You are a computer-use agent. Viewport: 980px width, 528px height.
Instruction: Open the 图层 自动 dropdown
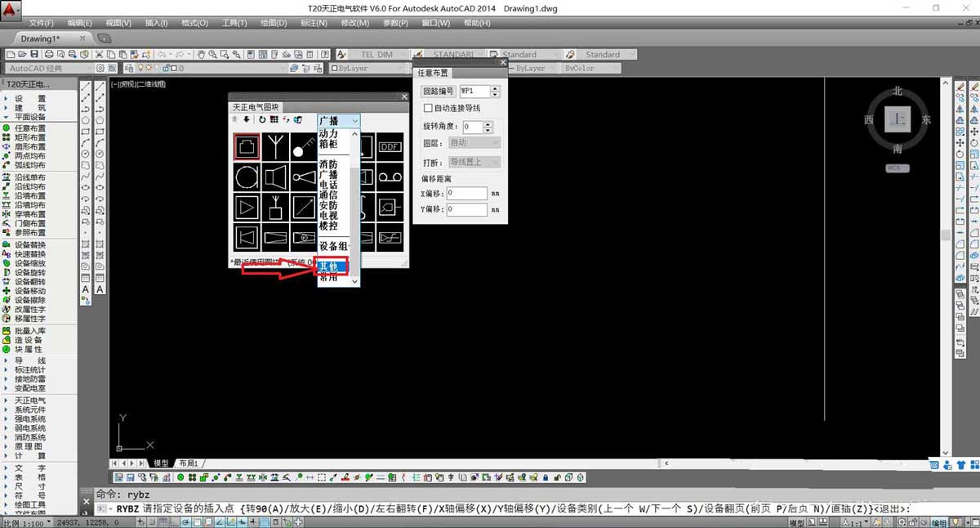(x=474, y=143)
